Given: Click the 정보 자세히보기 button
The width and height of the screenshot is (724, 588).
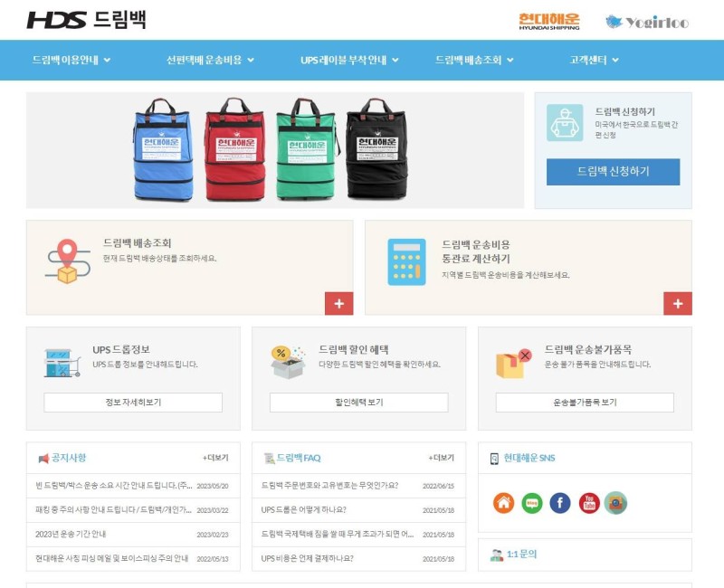Looking at the screenshot, I should tap(133, 403).
